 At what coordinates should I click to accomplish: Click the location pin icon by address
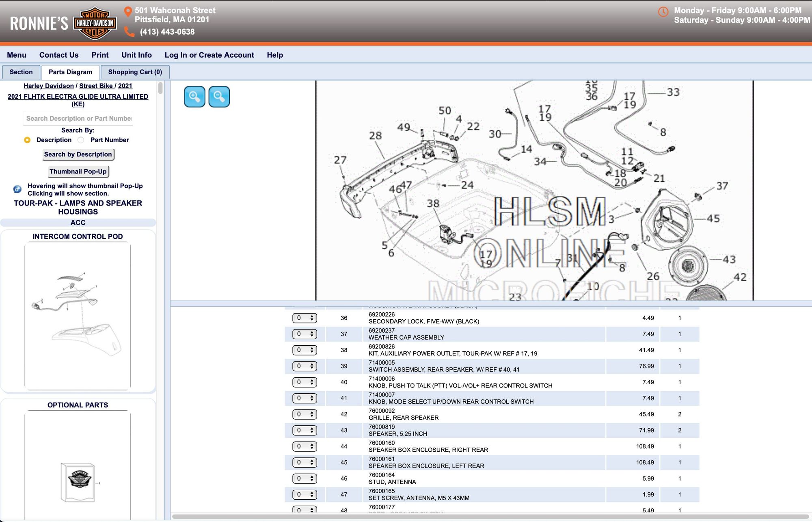click(x=128, y=12)
